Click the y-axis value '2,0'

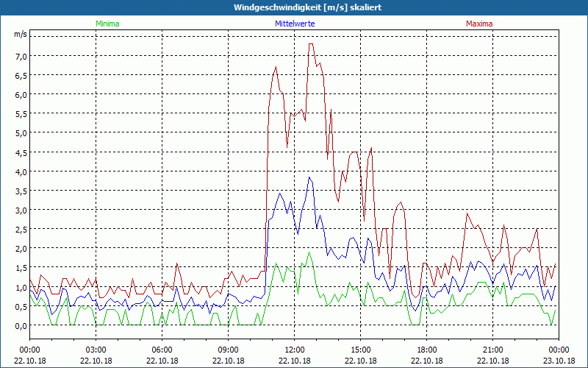click(x=21, y=249)
